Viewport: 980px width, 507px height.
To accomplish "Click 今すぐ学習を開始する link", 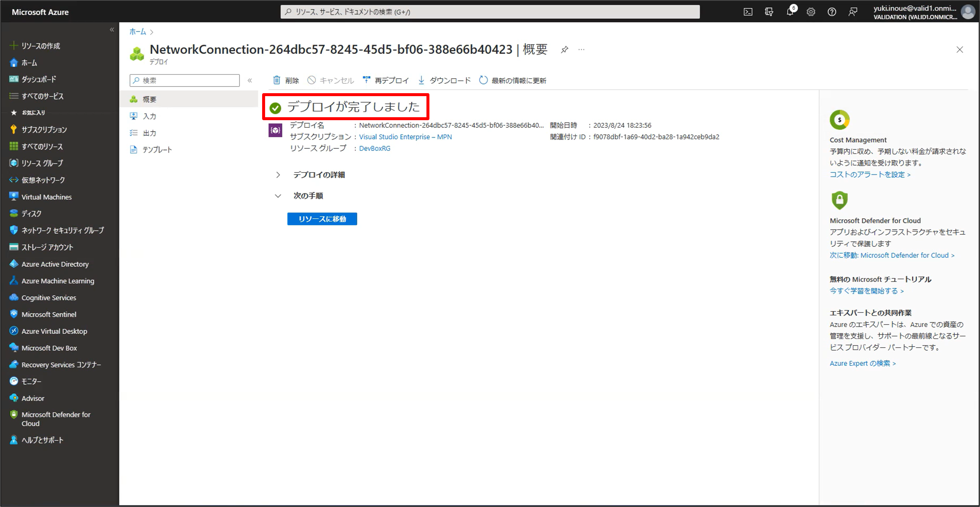I will tap(866, 291).
